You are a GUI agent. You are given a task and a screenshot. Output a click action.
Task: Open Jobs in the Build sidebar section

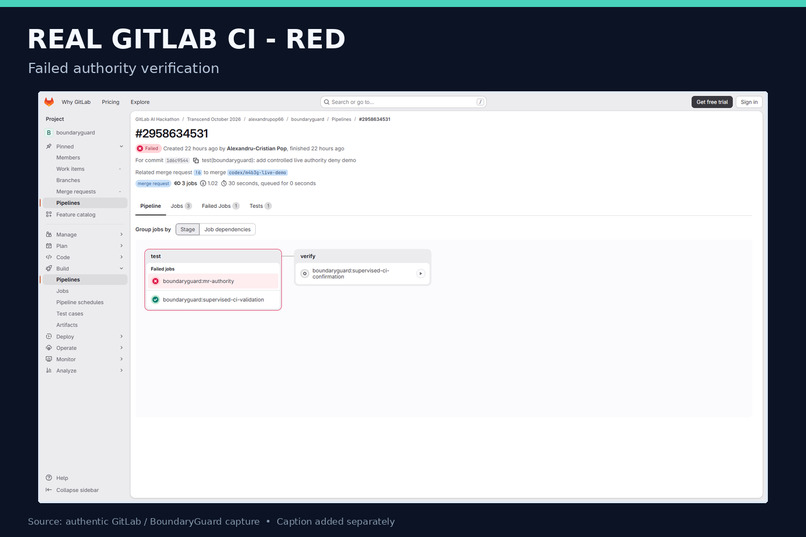(x=62, y=291)
